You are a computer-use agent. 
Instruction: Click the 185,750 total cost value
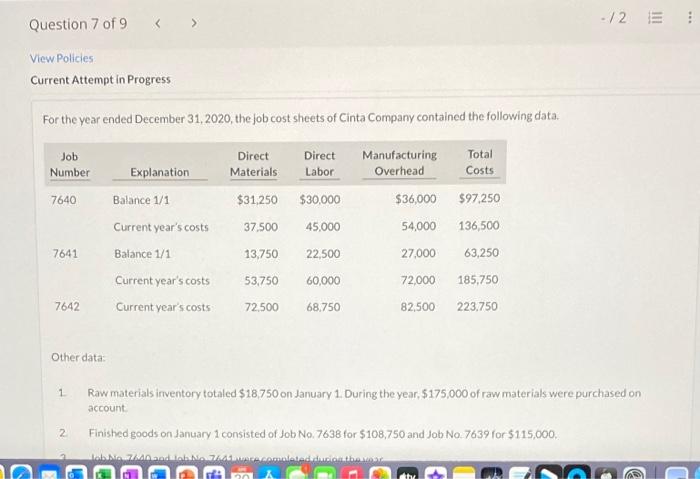pos(478,280)
